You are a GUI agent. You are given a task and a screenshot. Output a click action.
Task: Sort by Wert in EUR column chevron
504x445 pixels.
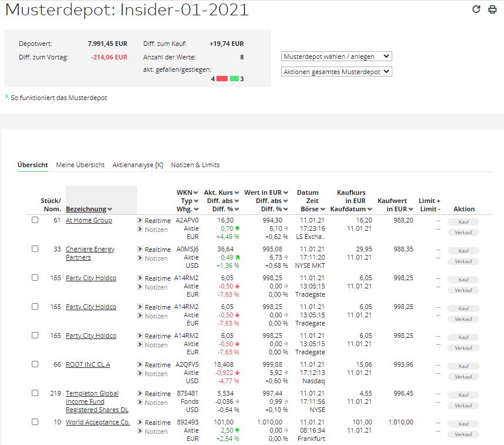285,192
